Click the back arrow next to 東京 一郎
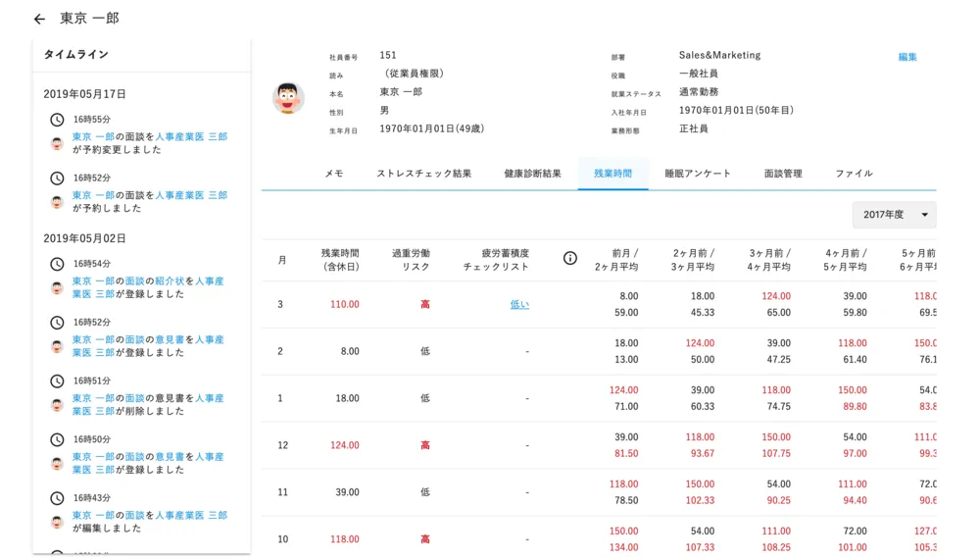This screenshot has width=980, height=559. coord(39,19)
